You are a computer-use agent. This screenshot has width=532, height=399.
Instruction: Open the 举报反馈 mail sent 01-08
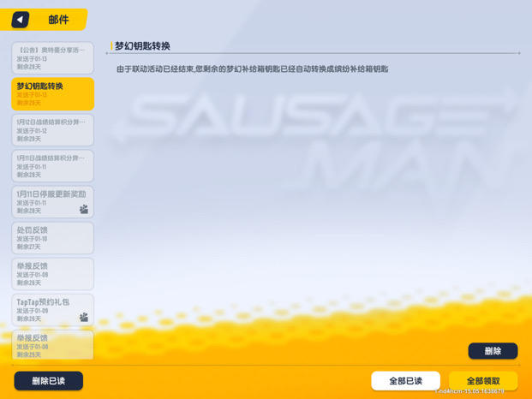pyautogui.click(x=52, y=345)
